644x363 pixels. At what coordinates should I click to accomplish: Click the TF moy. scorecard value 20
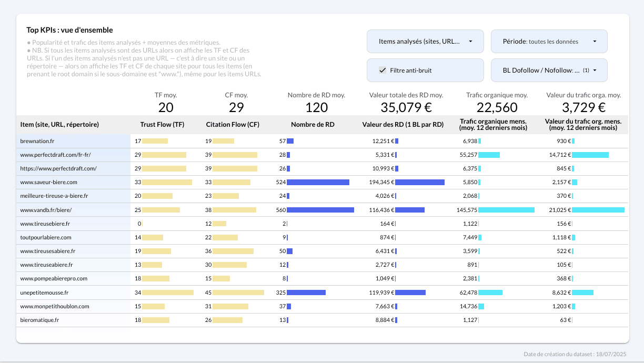166,107
